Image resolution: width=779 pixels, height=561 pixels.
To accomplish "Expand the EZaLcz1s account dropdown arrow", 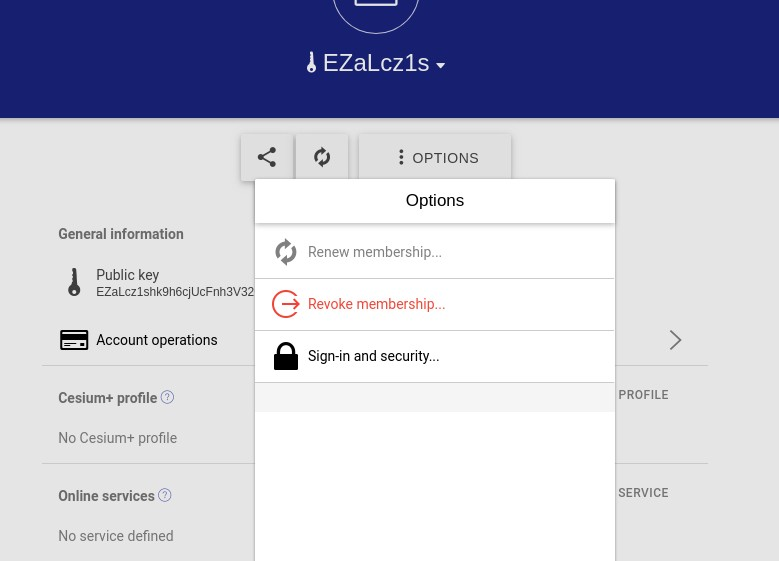I will pyautogui.click(x=440, y=65).
